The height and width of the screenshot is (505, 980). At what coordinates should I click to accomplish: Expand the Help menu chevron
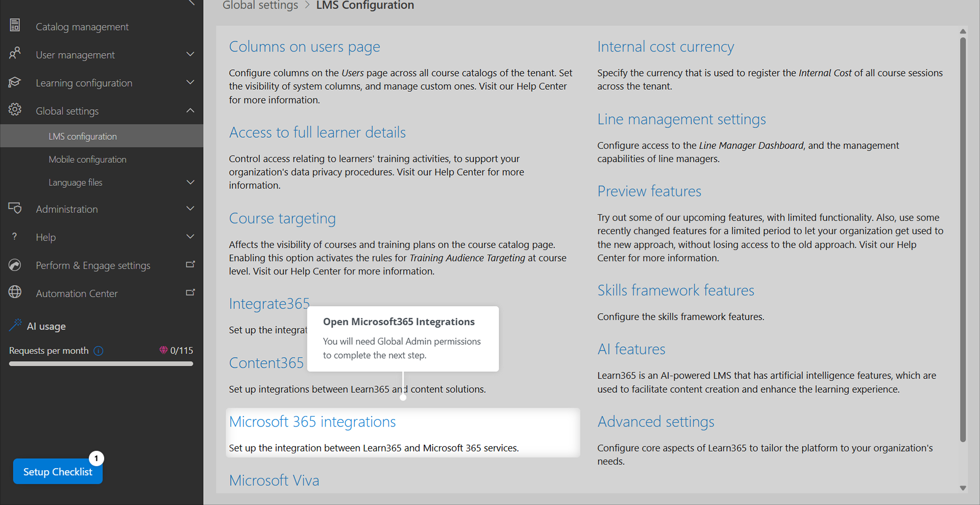tap(190, 236)
